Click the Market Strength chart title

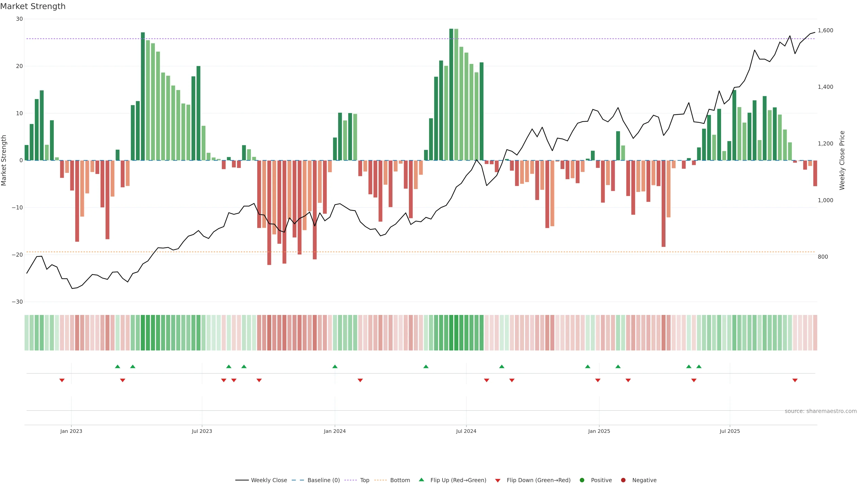tap(33, 6)
